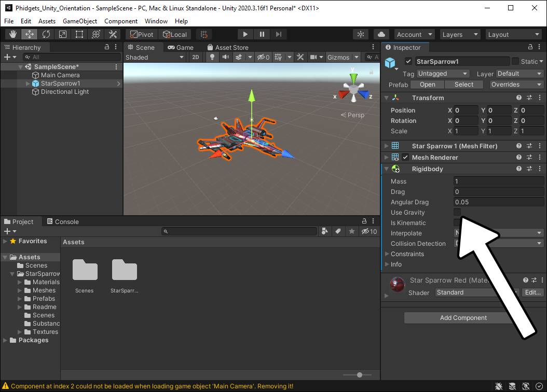Toggle scene lighting bulb icon
The width and height of the screenshot is (547, 392).
click(212, 57)
